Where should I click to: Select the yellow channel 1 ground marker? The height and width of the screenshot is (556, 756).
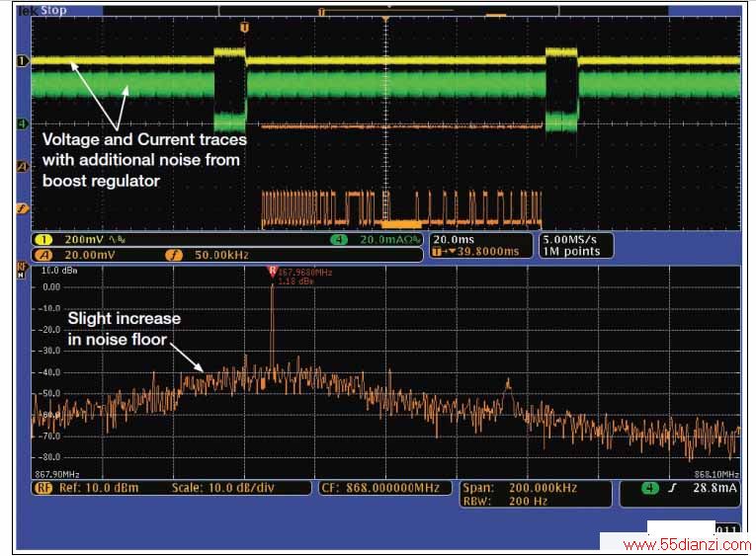coord(23,61)
